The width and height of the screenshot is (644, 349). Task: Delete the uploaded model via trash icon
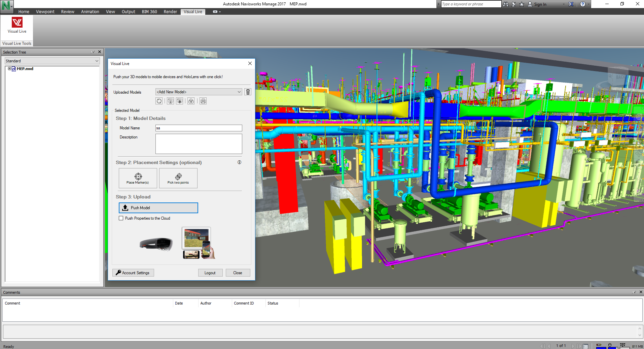[x=248, y=92]
